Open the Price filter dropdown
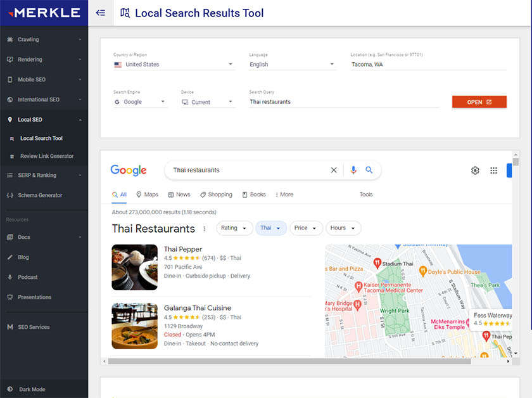The image size is (532, 398). [x=305, y=228]
